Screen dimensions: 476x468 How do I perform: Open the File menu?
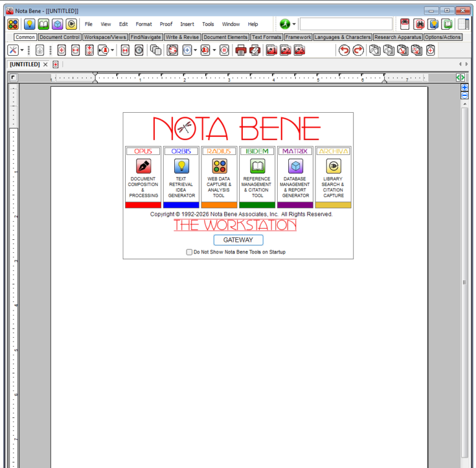89,24
